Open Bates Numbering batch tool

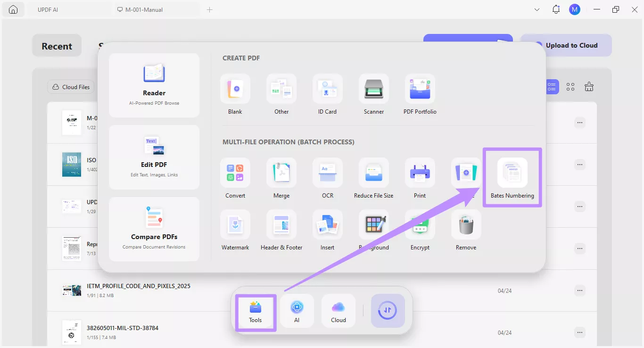click(512, 178)
